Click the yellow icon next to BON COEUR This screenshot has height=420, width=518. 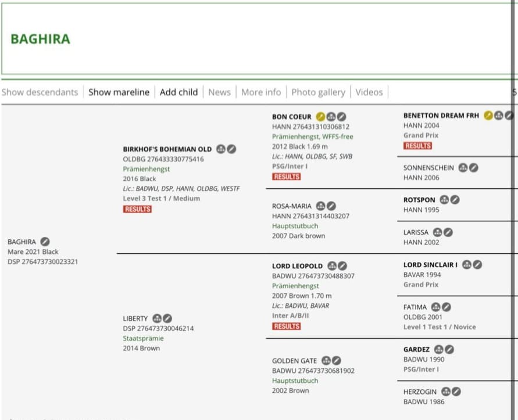320,117
